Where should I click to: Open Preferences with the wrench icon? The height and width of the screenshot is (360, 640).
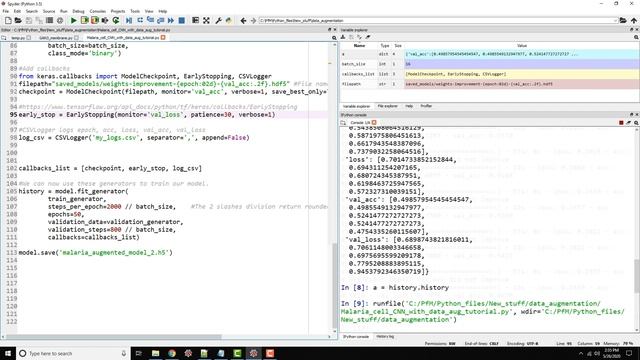tap(218, 20)
